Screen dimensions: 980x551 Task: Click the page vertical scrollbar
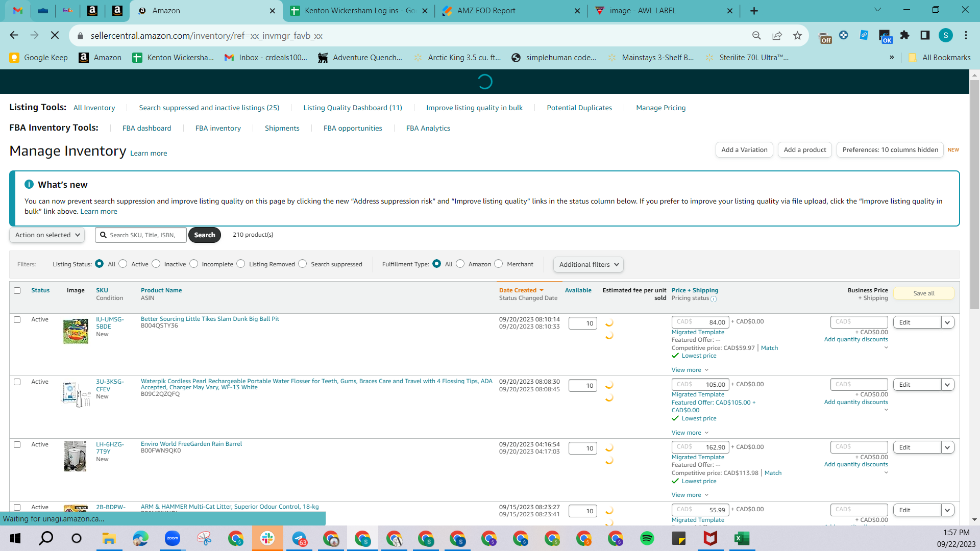(974, 194)
